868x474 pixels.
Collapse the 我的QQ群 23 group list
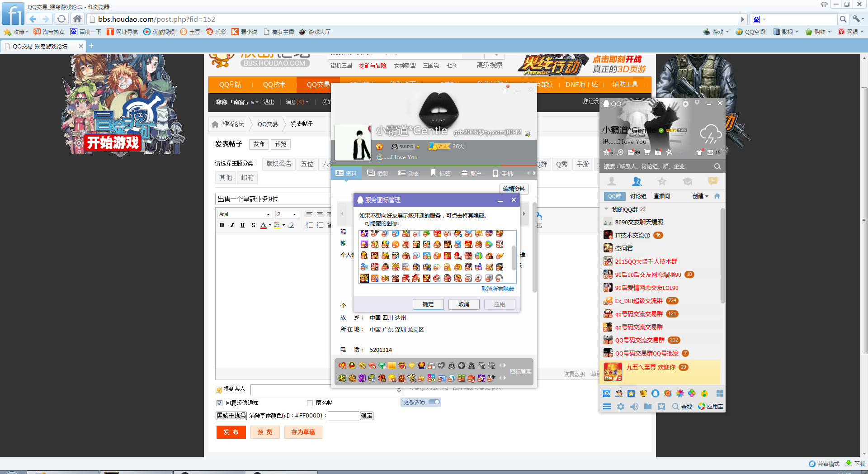(607, 209)
